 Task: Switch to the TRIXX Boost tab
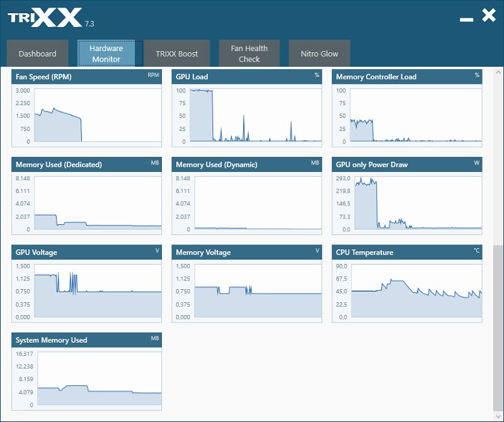tap(177, 54)
